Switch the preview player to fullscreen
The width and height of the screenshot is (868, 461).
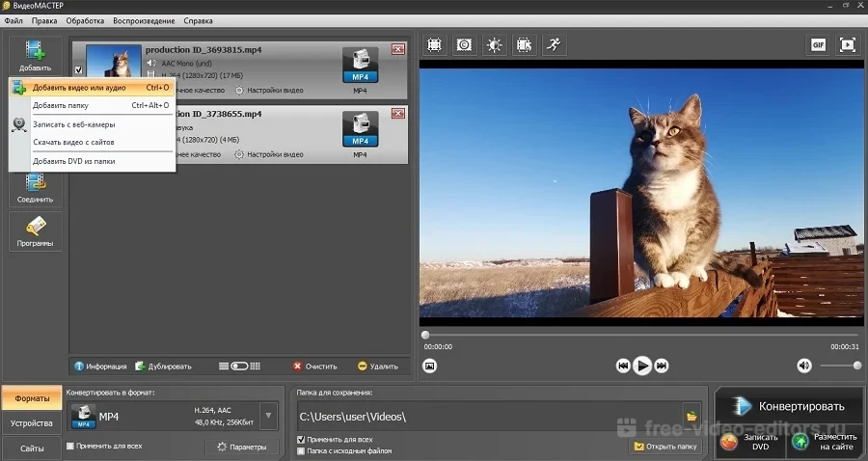tap(847, 44)
